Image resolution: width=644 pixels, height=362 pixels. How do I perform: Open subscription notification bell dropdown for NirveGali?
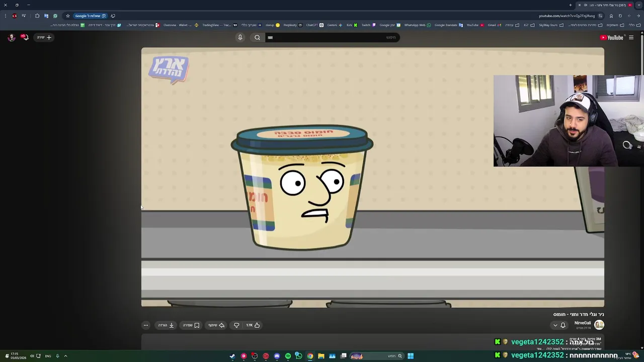click(x=559, y=325)
